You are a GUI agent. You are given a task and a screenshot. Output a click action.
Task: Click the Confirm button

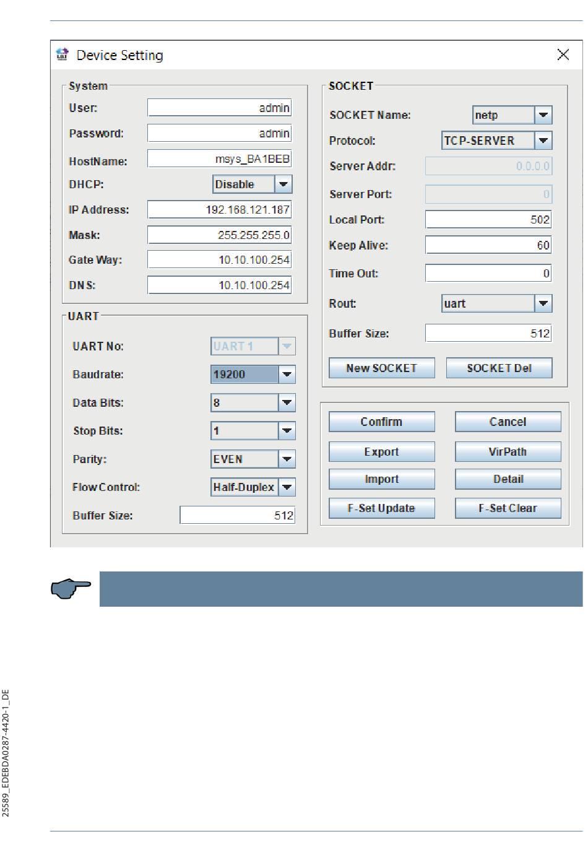point(381,422)
